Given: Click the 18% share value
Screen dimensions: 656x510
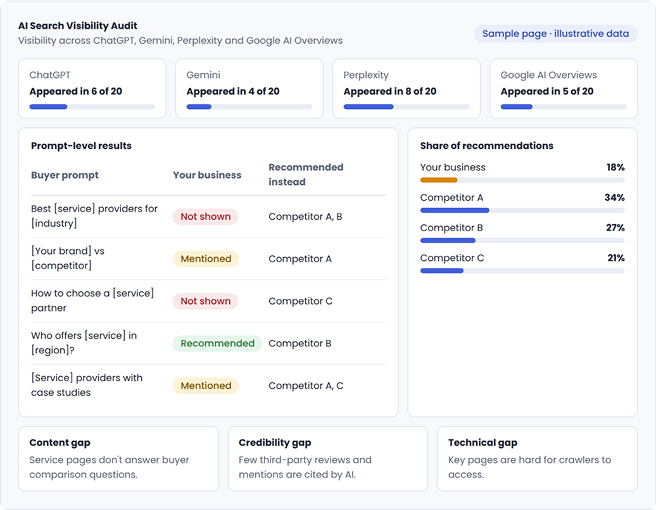Looking at the screenshot, I should [x=615, y=167].
